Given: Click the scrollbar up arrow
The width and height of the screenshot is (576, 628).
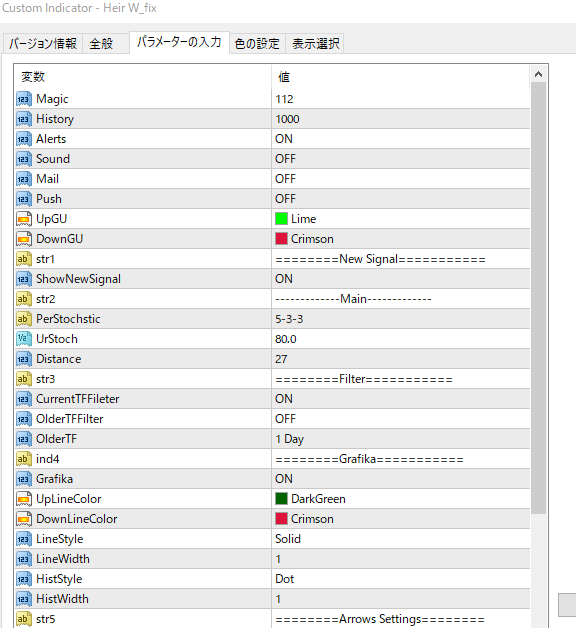Looking at the screenshot, I should click(x=538, y=74).
